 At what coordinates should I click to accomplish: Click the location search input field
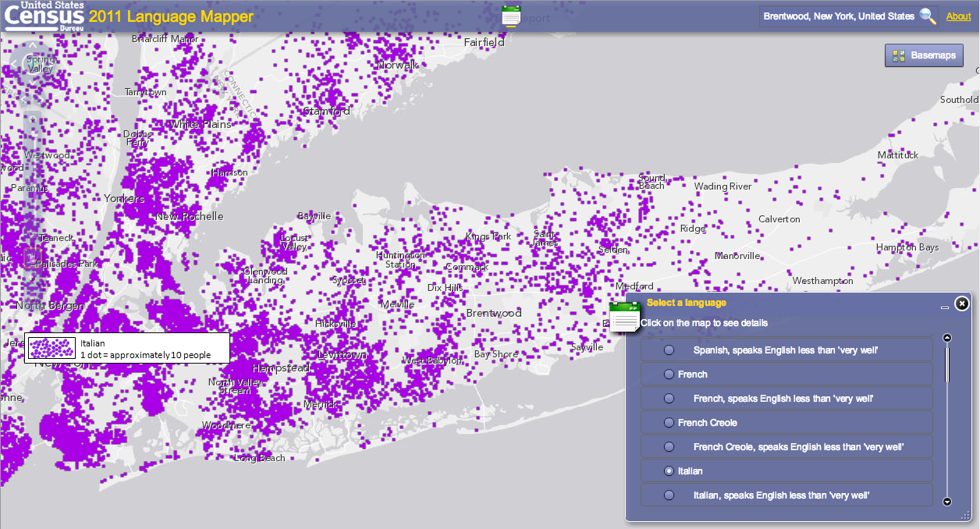[838, 16]
